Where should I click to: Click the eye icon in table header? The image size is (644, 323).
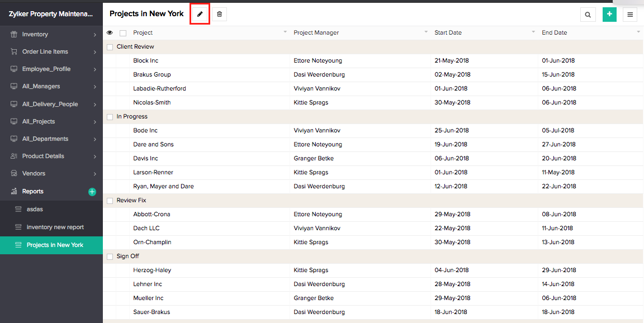[110, 33]
